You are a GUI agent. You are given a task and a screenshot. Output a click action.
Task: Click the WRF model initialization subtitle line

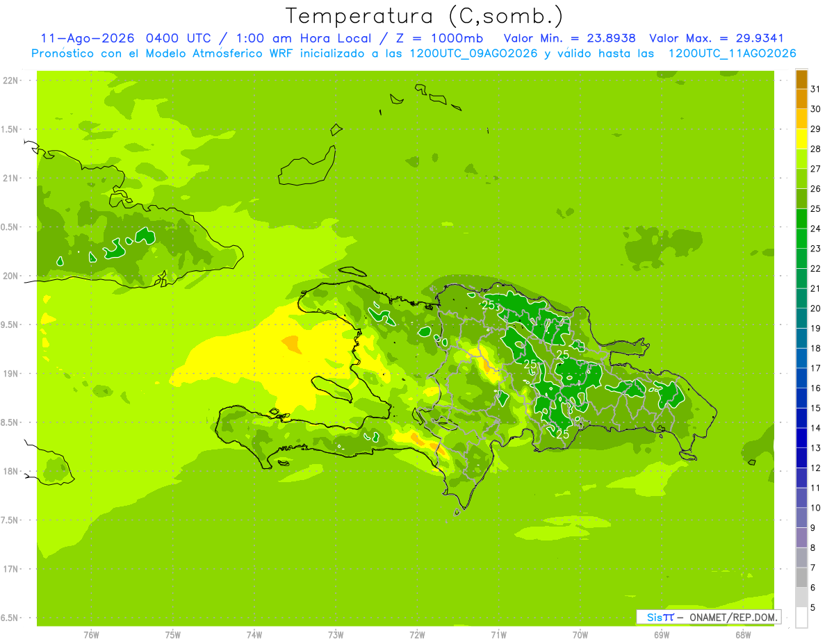click(x=414, y=53)
